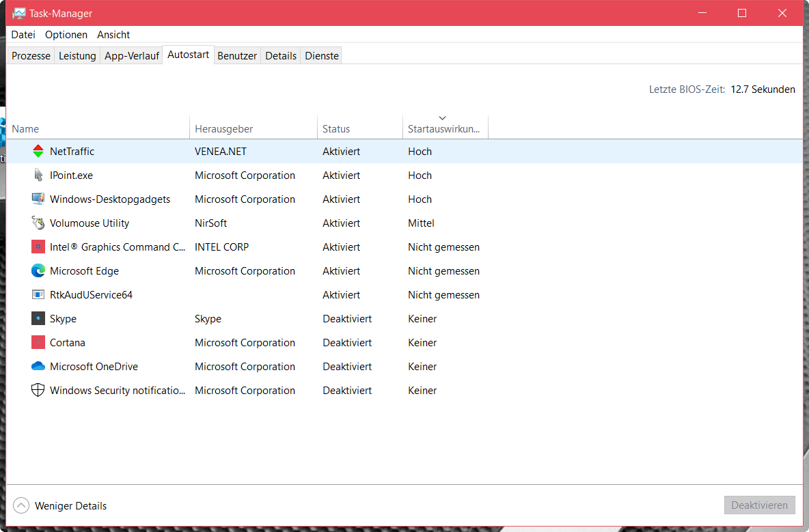Screen dimensions: 809x532
Task: Maximize the Task-Manager window
Action: coord(742,13)
